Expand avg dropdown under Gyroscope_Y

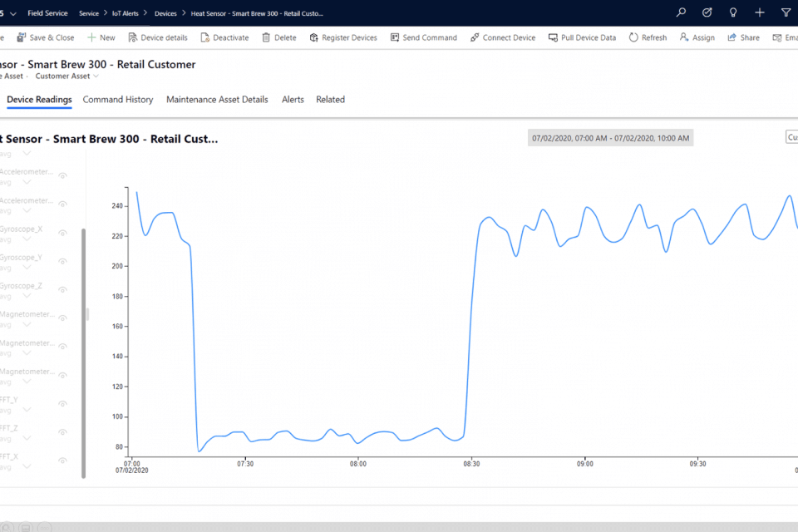(x=27, y=268)
